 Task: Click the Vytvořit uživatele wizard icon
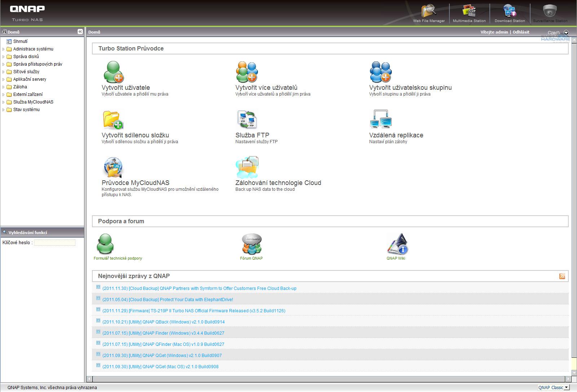click(114, 72)
